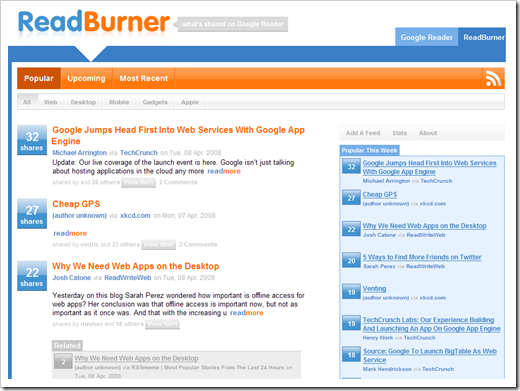This screenshot has width=520, height=391.
Task: Click the 27 shares badge for Cheap GPS
Action: click(32, 214)
